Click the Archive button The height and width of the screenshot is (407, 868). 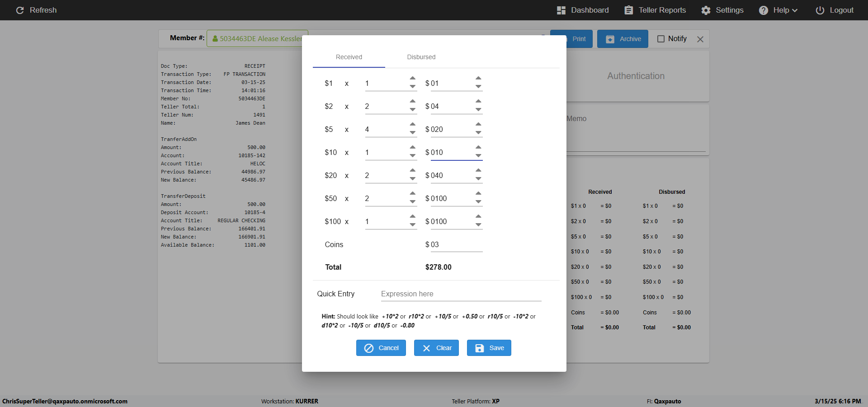coord(623,39)
